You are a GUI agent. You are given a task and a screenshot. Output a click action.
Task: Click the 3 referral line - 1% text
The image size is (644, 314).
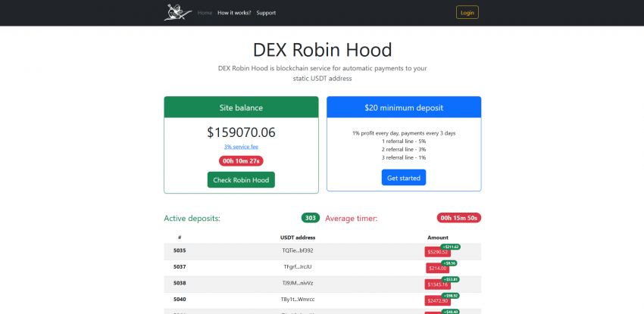[404, 157]
